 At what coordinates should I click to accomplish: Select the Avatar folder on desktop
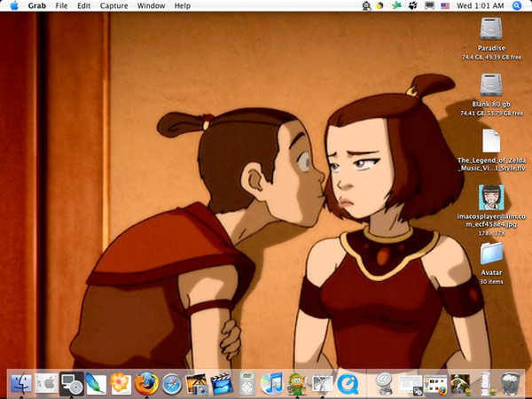tap(491, 254)
